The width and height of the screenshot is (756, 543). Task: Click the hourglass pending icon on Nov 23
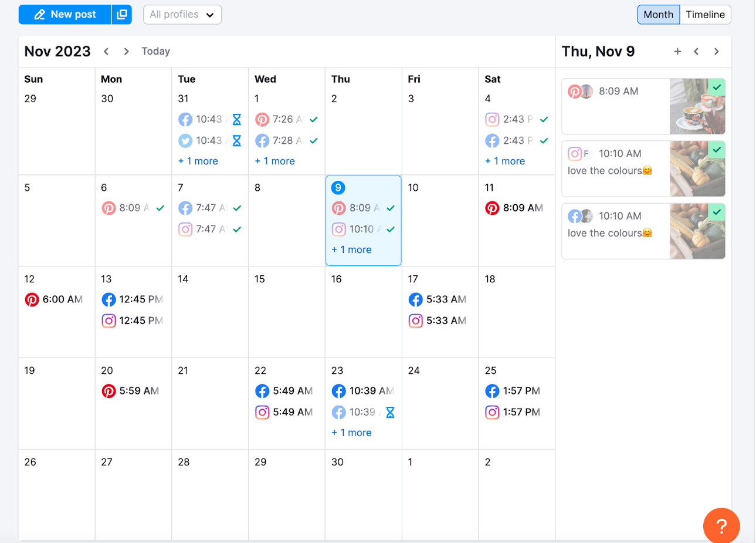coord(390,412)
